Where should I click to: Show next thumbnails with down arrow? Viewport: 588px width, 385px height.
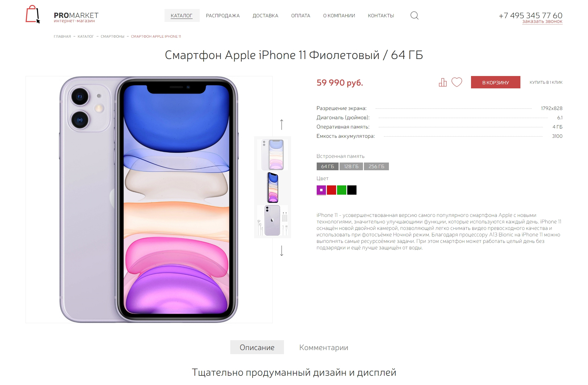(x=281, y=251)
